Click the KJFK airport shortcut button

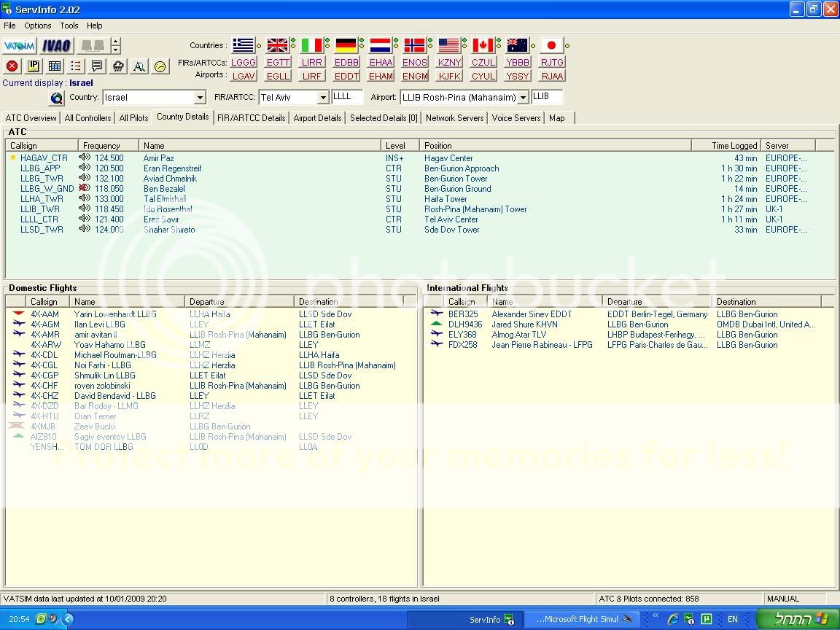pyautogui.click(x=449, y=76)
